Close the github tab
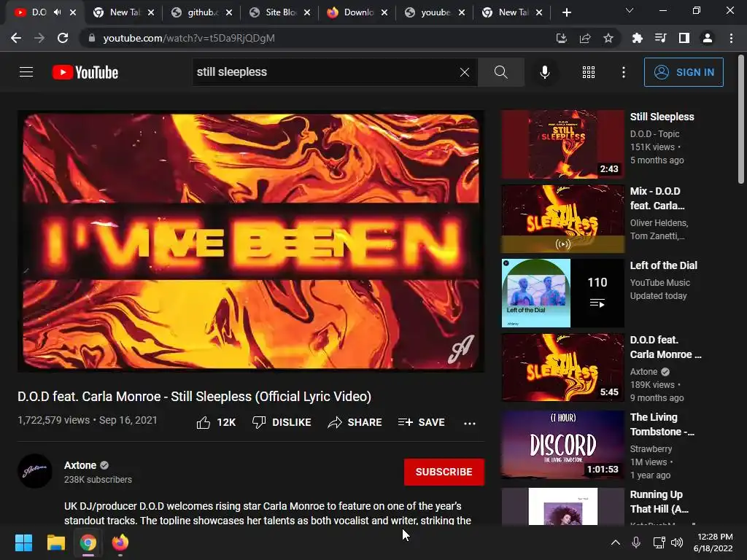The image size is (747, 560). coord(229,12)
